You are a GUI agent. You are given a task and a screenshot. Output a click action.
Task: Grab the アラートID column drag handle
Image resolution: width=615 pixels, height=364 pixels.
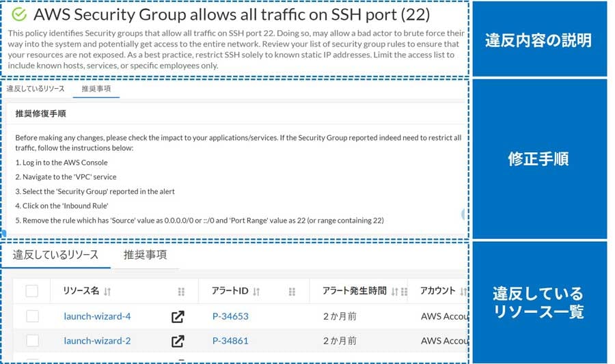pyautogui.click(x=292, y=292)
